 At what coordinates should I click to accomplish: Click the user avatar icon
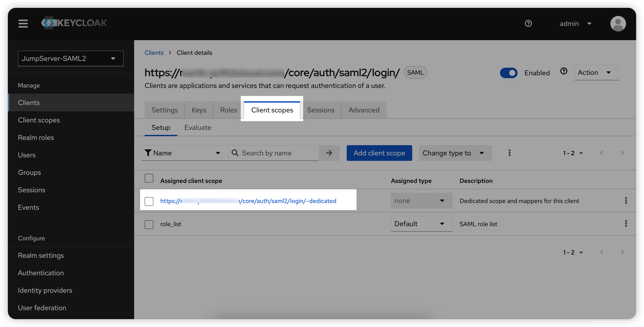(x=618, y=24)
